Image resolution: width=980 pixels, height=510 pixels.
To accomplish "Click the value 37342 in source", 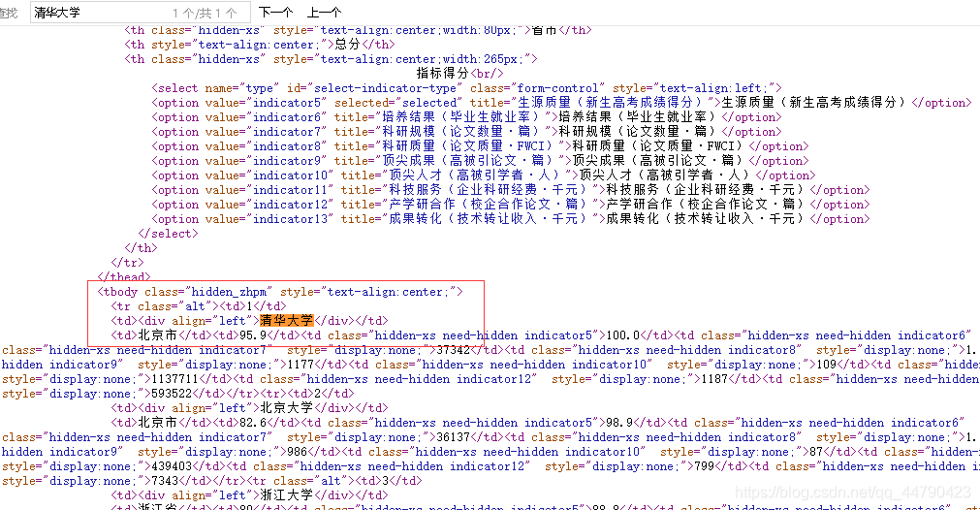I will point(453,350).
